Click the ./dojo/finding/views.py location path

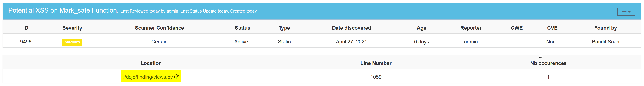point(148,77)
